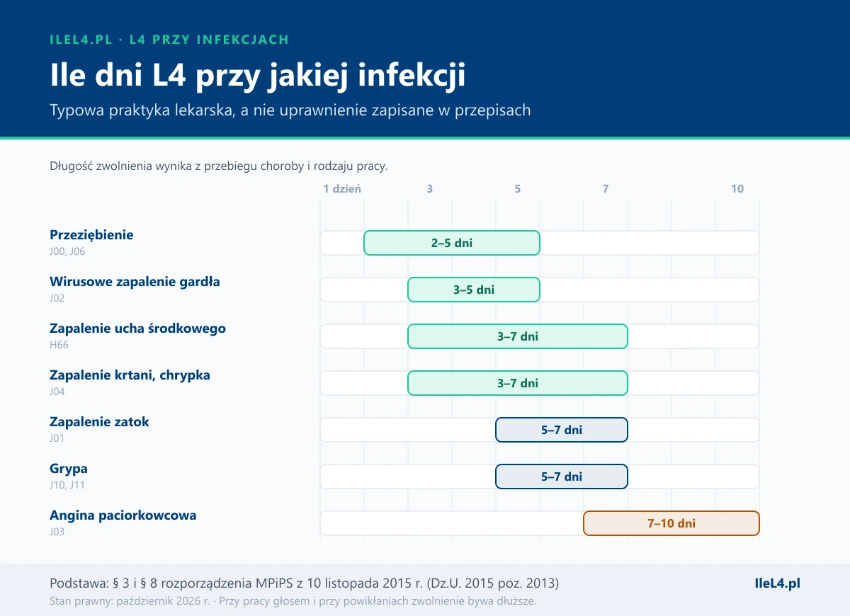The width and height of the screenshot is (850, 616).
Task: Click the code J00, J06
Action: pos(67,251)
